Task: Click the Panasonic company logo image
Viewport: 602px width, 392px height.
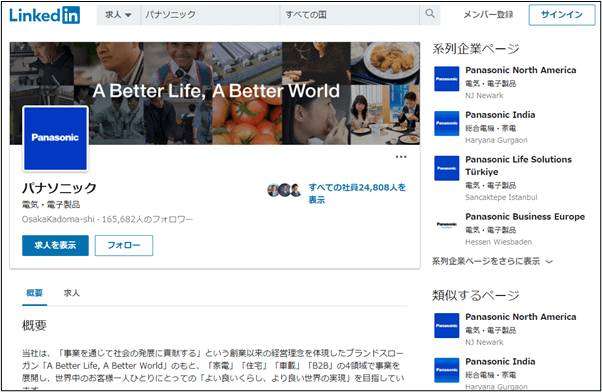Action: (x=56, y=138)
